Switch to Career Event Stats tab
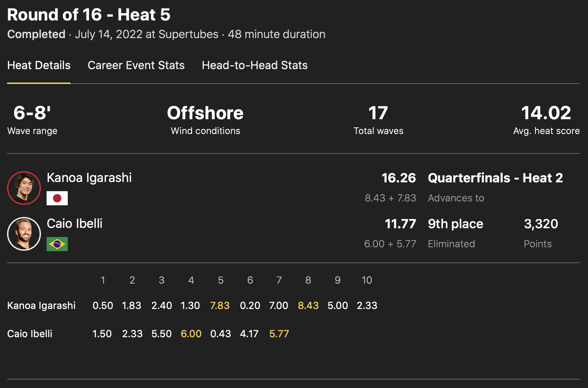This screenshot has height=388, width=588. [x=136, y=65]
